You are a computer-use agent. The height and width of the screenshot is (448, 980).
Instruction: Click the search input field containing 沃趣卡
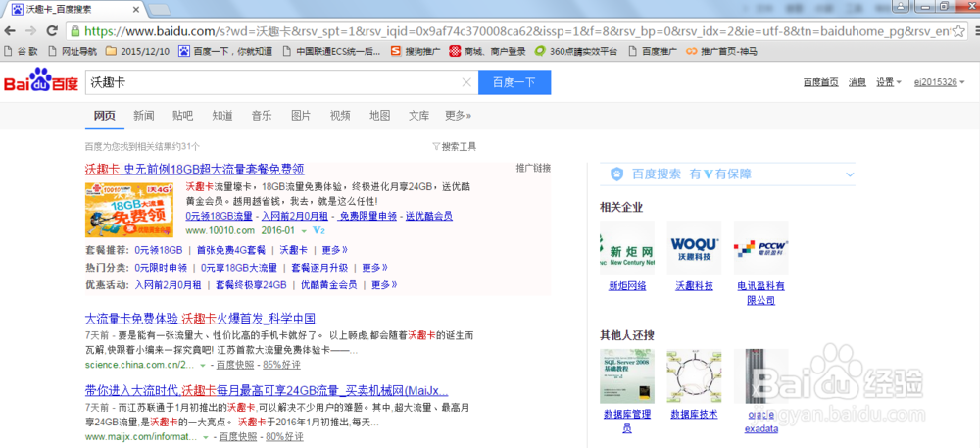pos(273,82)
